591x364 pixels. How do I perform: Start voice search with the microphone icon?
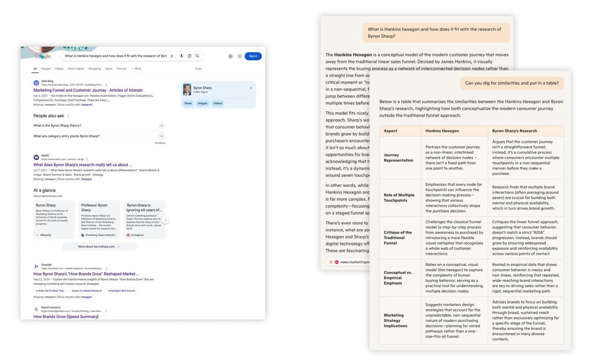pos(181,56)
